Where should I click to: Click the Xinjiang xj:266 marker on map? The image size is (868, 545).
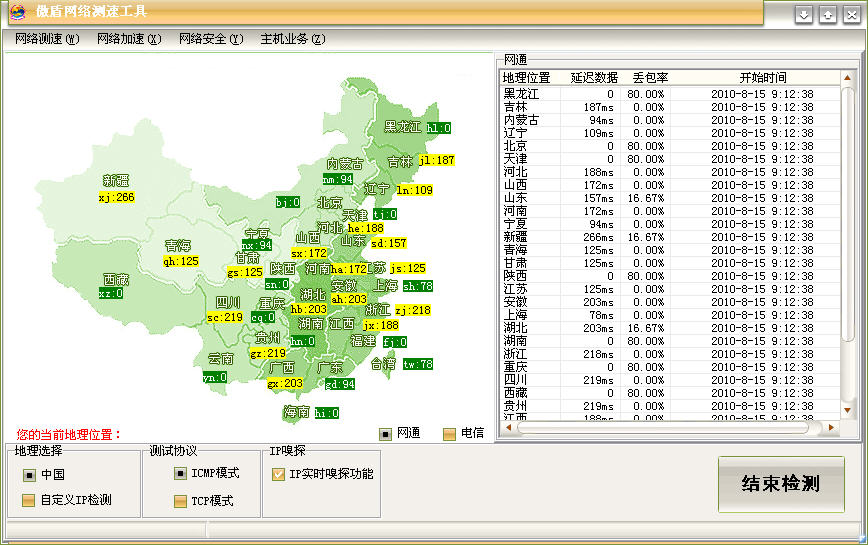click(x=116, y=198)
